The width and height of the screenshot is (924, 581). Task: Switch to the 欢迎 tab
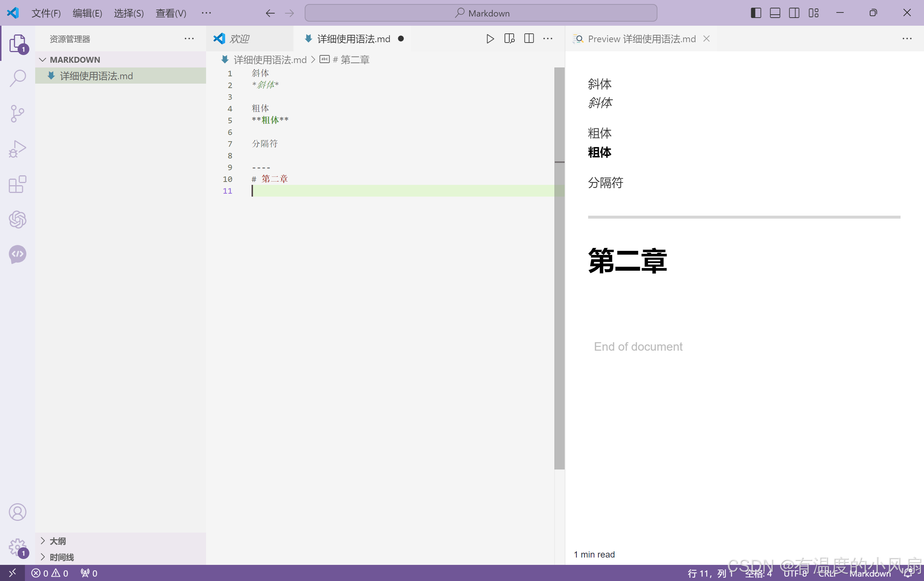[x=239, y=39]
